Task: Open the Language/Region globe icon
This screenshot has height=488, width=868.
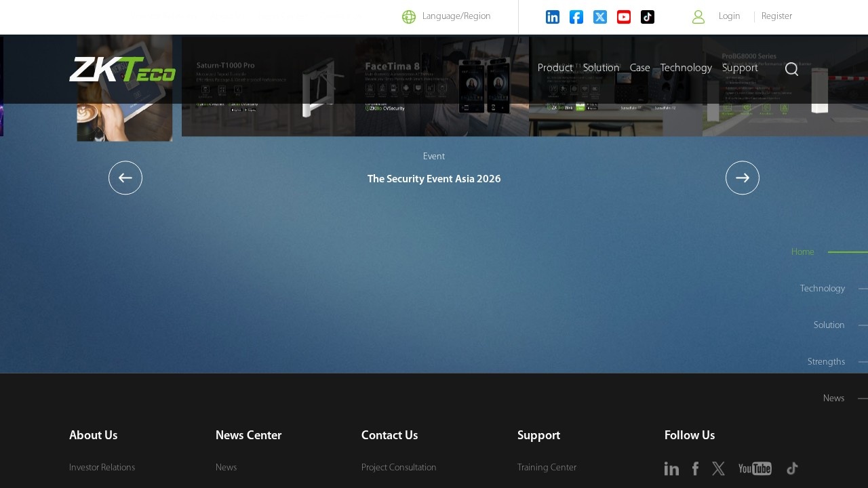Action: [409, 17]
